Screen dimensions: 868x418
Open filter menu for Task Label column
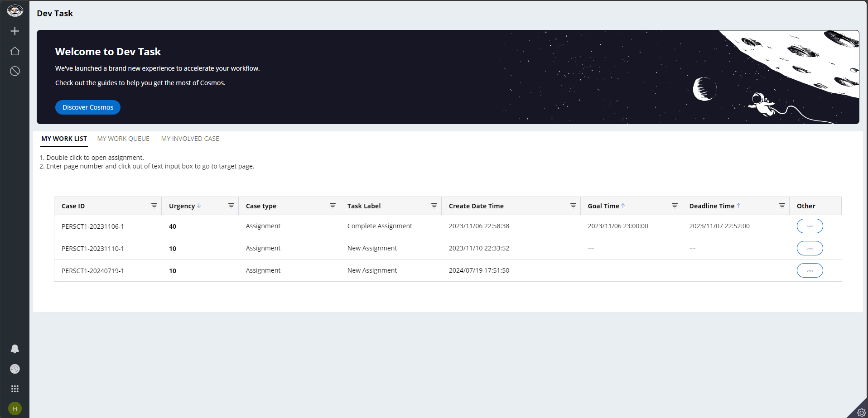pyautogui.click(x=434, y=206)
